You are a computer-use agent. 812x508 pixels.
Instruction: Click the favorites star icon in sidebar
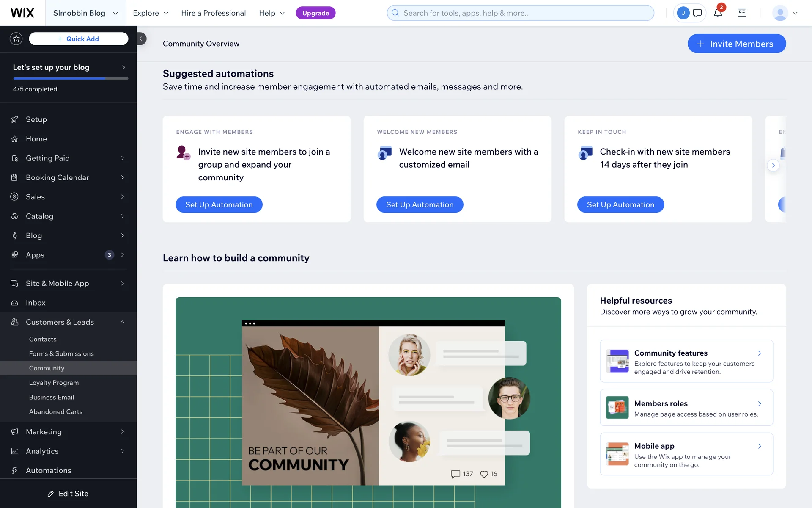(16, 39)
